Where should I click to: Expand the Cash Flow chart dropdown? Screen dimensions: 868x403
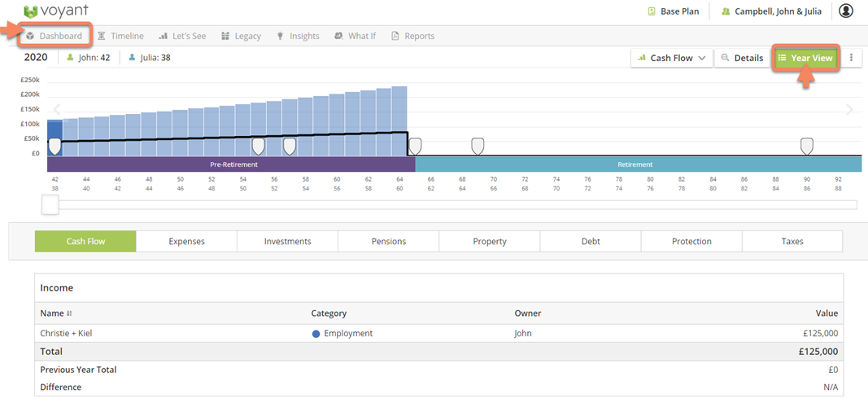pos(671,58)
